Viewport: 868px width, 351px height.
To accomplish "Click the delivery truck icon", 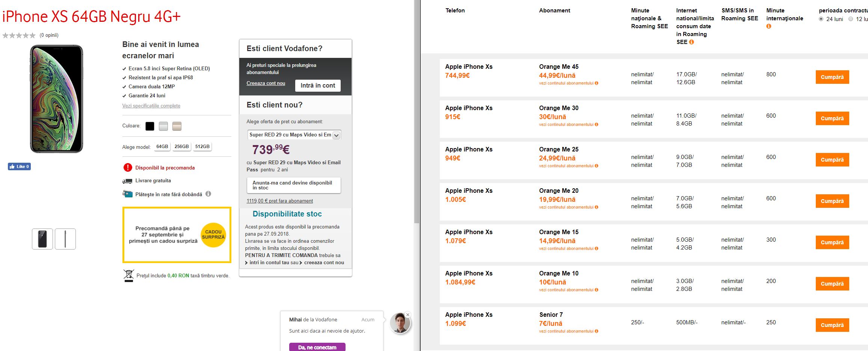I will [127, 181].
